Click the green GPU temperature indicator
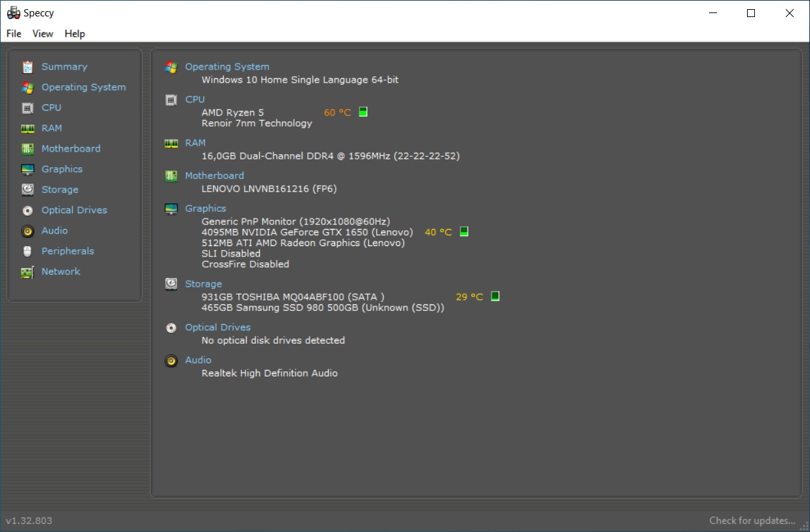 (464, 232)
